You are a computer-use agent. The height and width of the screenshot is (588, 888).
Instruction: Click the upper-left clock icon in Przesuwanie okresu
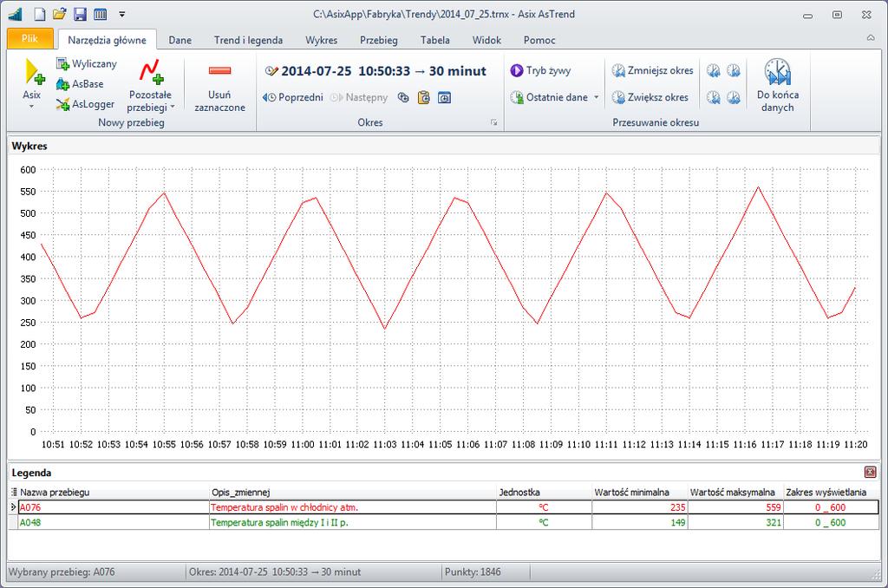tap(714, 70)
